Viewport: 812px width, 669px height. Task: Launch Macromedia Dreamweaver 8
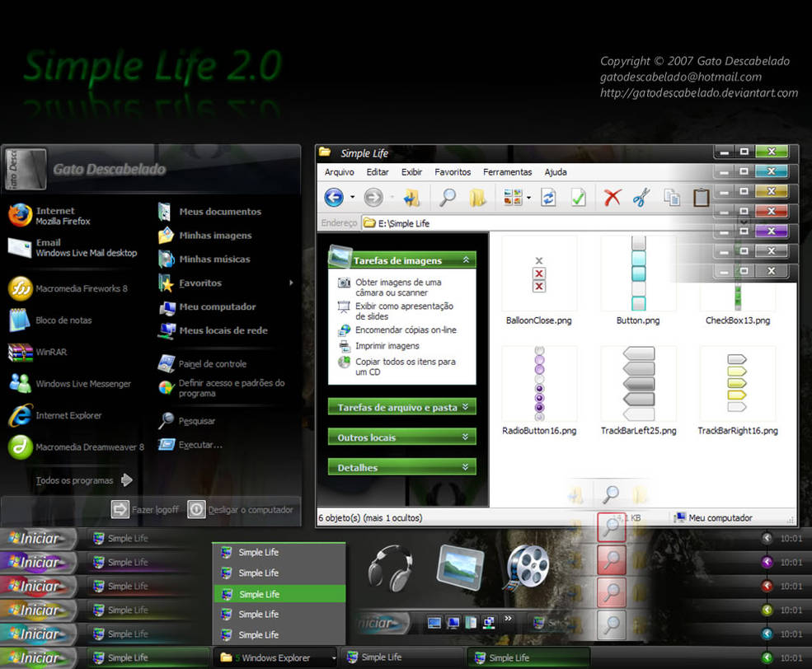coord(89,447)
